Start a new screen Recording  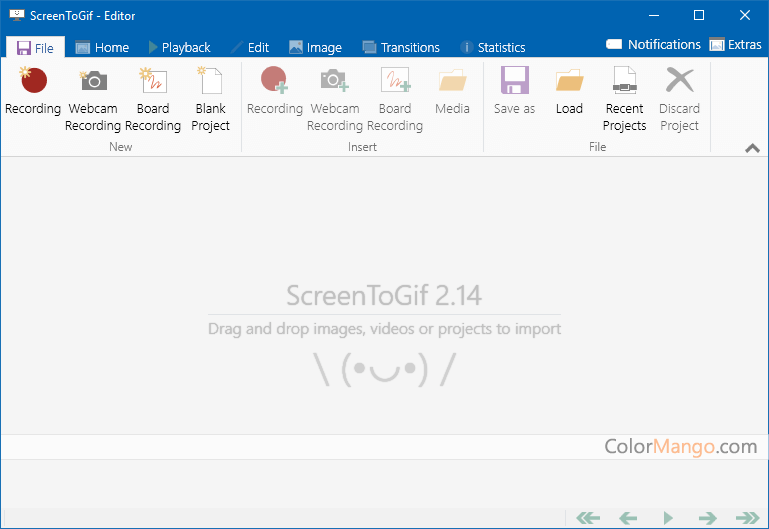coord(33,93)
